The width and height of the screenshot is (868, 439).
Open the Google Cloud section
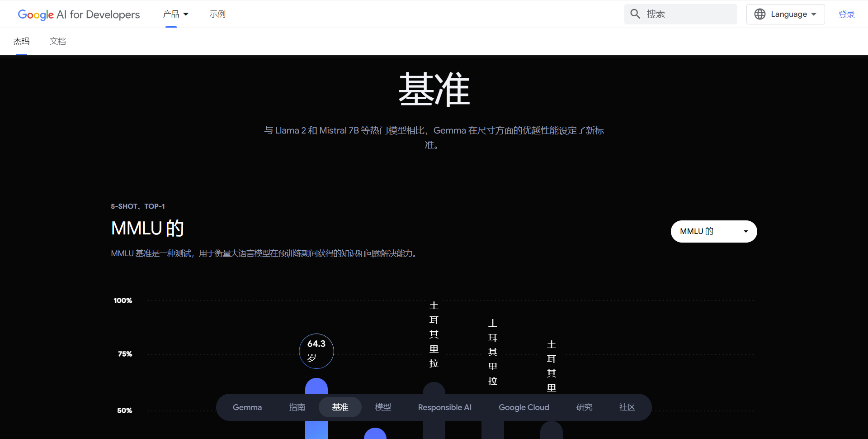524,407
